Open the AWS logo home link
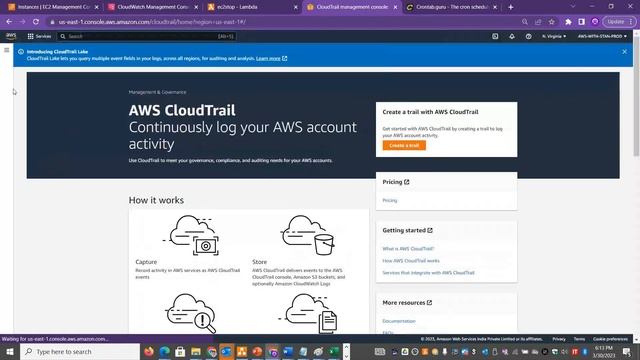This screenshot has height=360, width=640. click(x=11, y=36)
